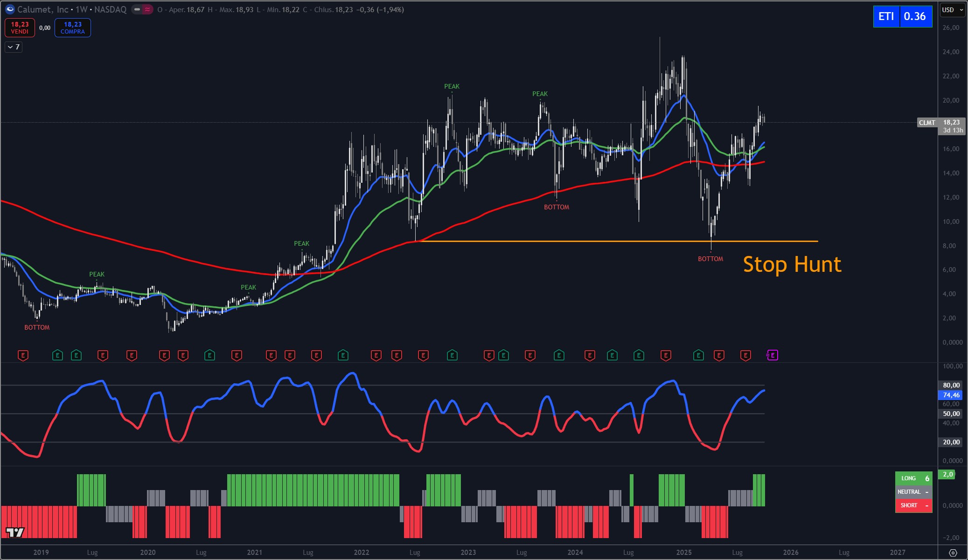Click the Calumet company logo icon
The image size is (968, 560).
click(10, 9)
